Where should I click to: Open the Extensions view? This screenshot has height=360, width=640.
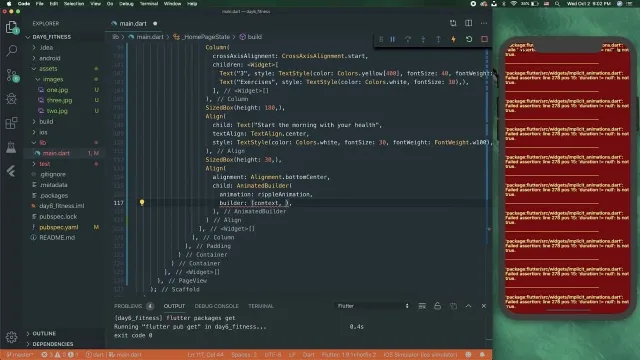pos(11,123)
